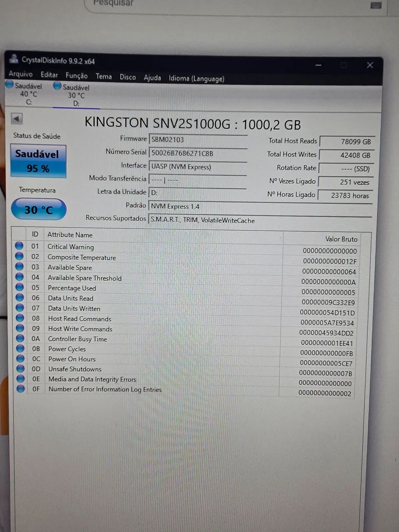Open the Tema menu
The image size is (399, 532).
coord(103,76)
